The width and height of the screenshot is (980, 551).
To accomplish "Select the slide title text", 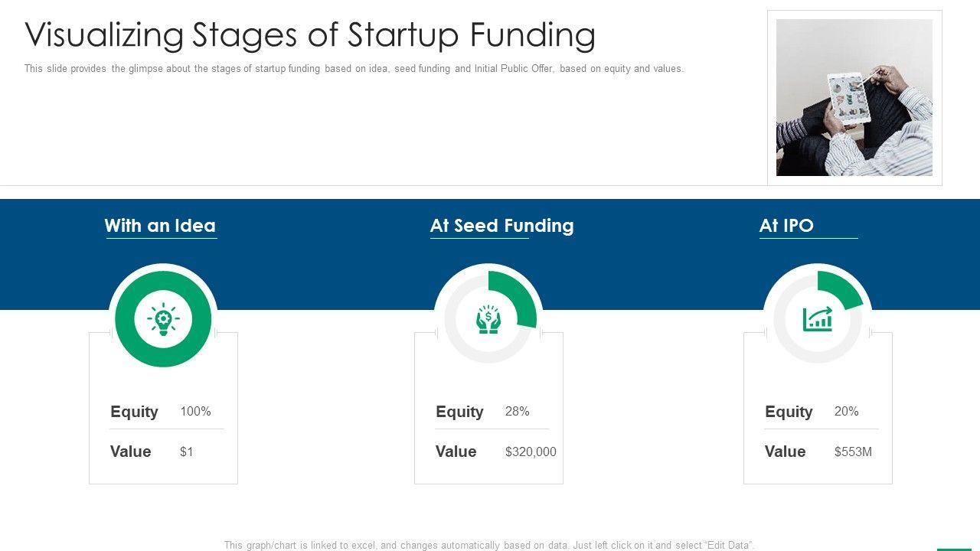I will click(310, 35).
